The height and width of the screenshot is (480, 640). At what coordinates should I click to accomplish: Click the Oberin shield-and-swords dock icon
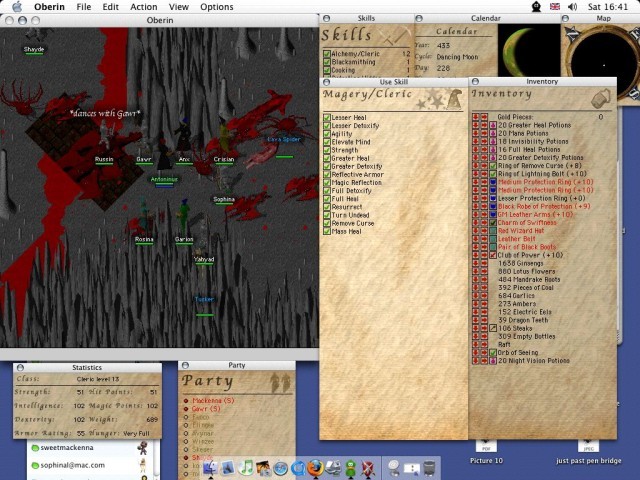pos(367,468)
